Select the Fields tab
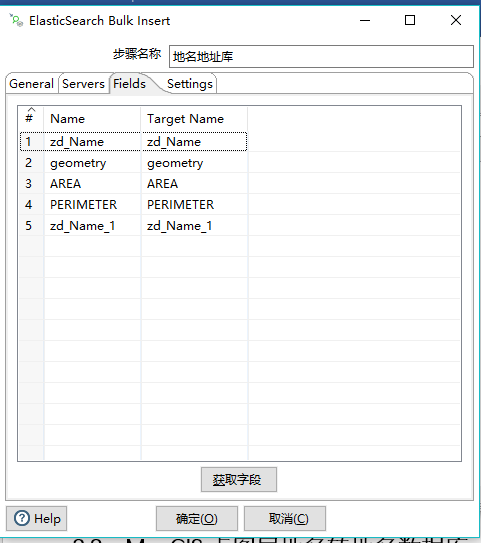Image resolution: width=481 pixels, height=543 pixels. click(130, 83)
